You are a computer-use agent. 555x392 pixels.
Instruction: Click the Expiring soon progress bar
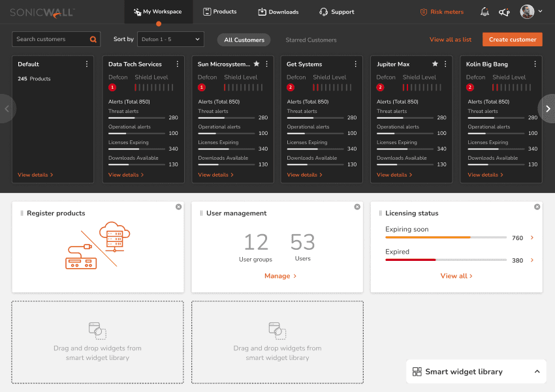coord(446,237)
